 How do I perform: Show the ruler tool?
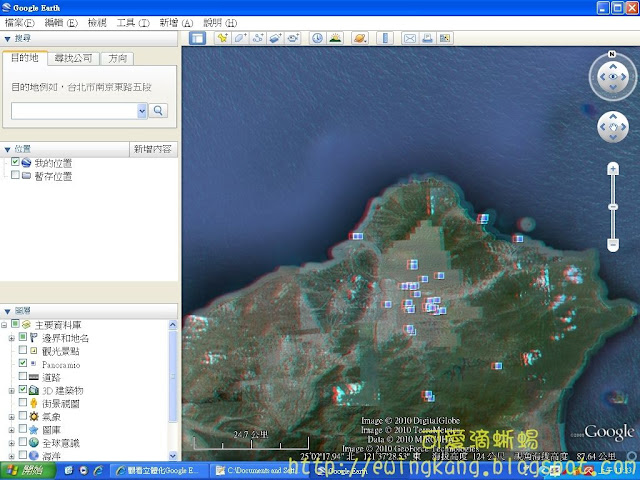click(385, 38)
